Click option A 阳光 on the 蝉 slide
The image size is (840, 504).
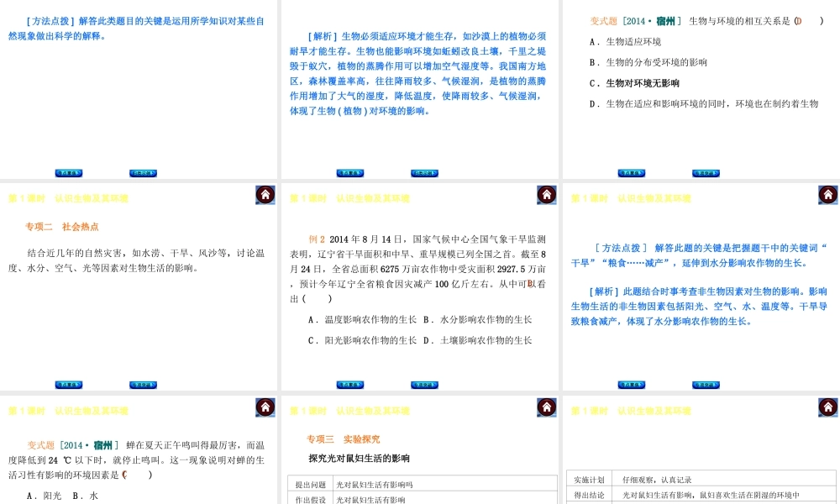[x=44, y=496]
